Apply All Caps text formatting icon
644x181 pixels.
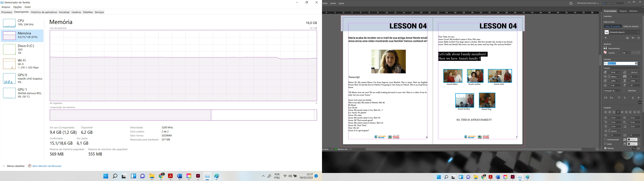[605, 98]
